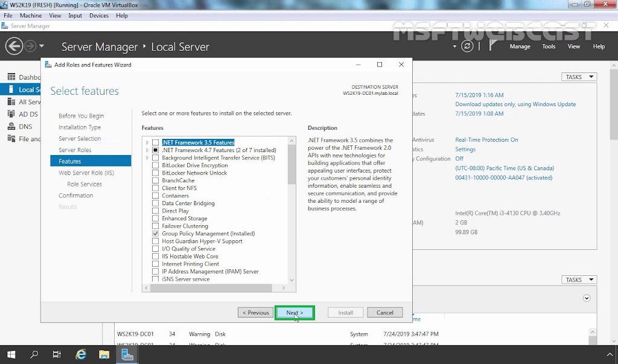
Task: Show hidden system tray icons
Action: click(x=611, y=355)
